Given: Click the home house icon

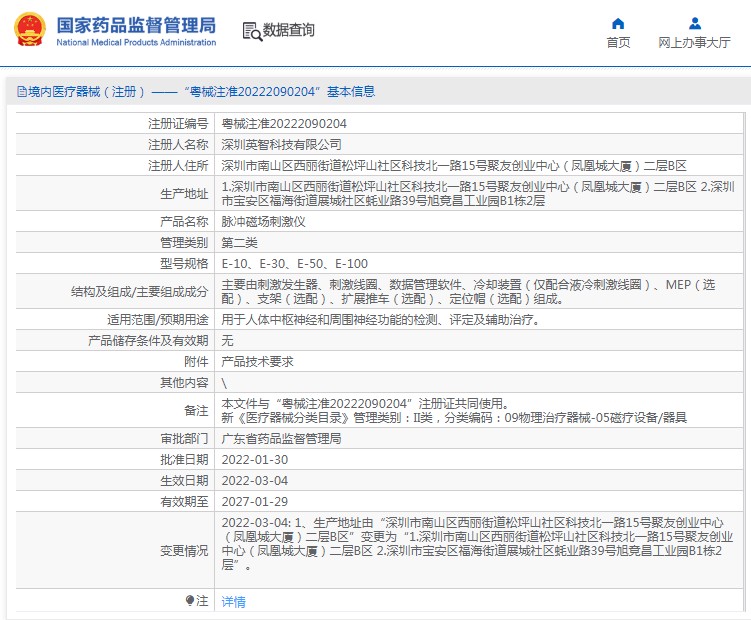Looking at the screenshot, I should [618, 23].
